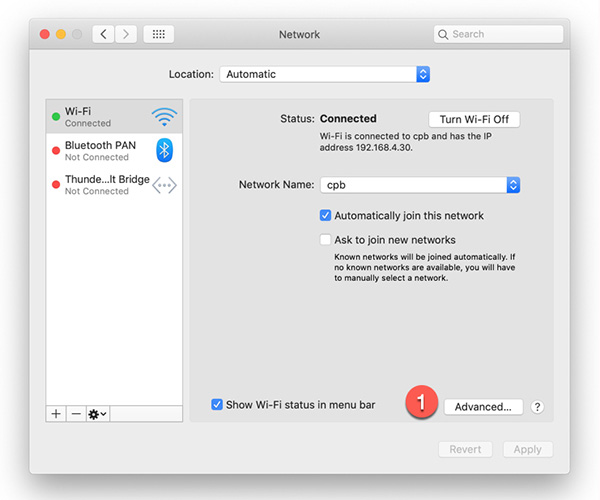The image size is (600, 500).
Task: Select Wi-Fi service in the list
Action: pyautogui.click(x=100, y=117)
